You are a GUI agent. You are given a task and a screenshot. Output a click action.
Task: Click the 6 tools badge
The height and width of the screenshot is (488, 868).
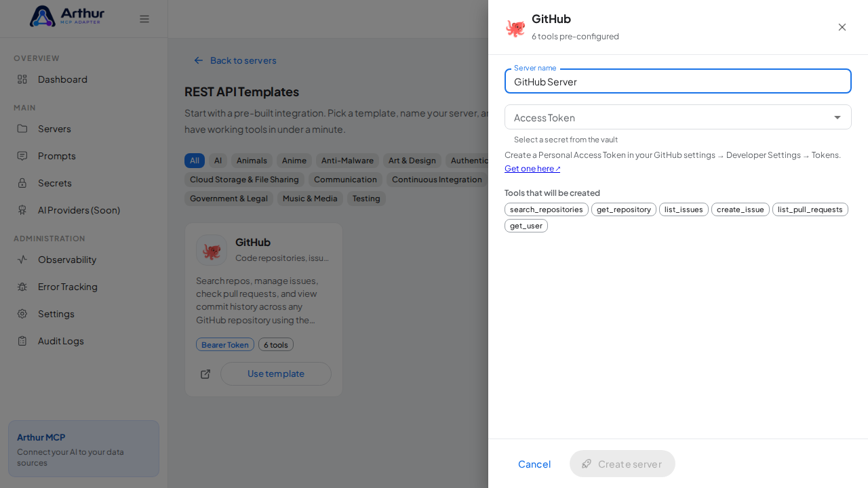coord(276,344)
